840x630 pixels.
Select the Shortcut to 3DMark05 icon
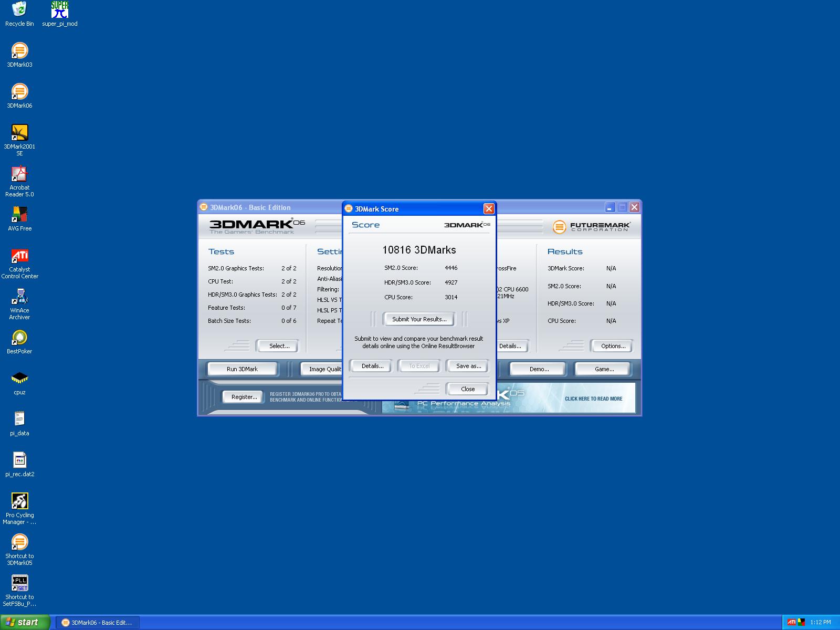[x=19, y=550]
